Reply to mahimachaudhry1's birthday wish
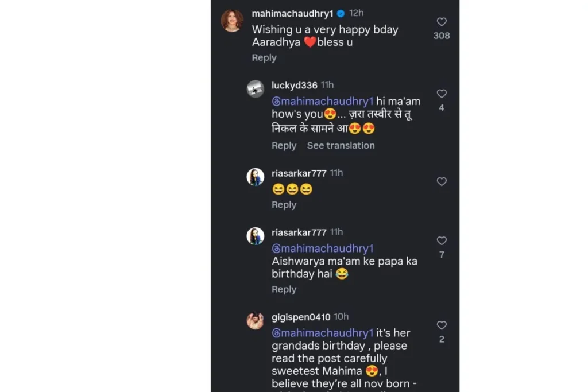The width and height of the screenshot is (588, 392). [x=264, y=57]
